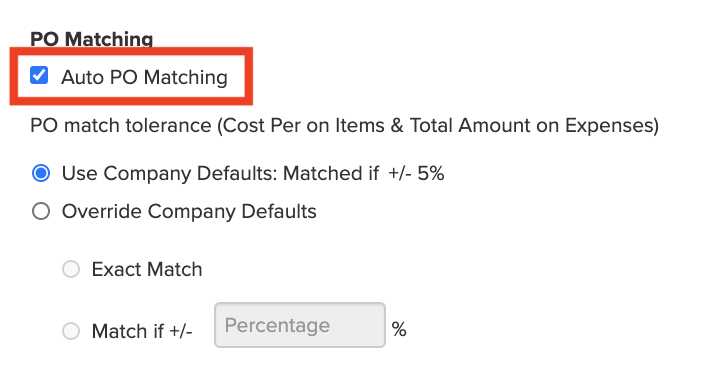Click the PO Matching section heading
This screenshot has height=378, width=726.
tap(92, 39)
